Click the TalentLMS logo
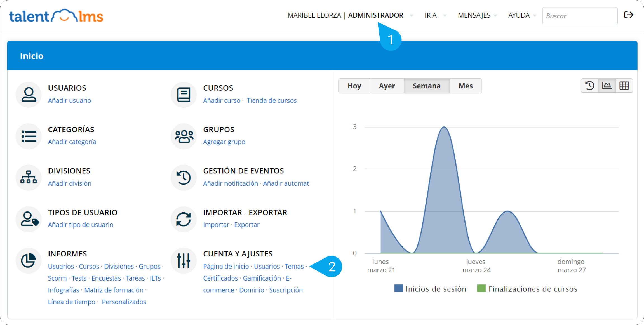644x325 pixels. pyautogui.click(x=56, y=16)
